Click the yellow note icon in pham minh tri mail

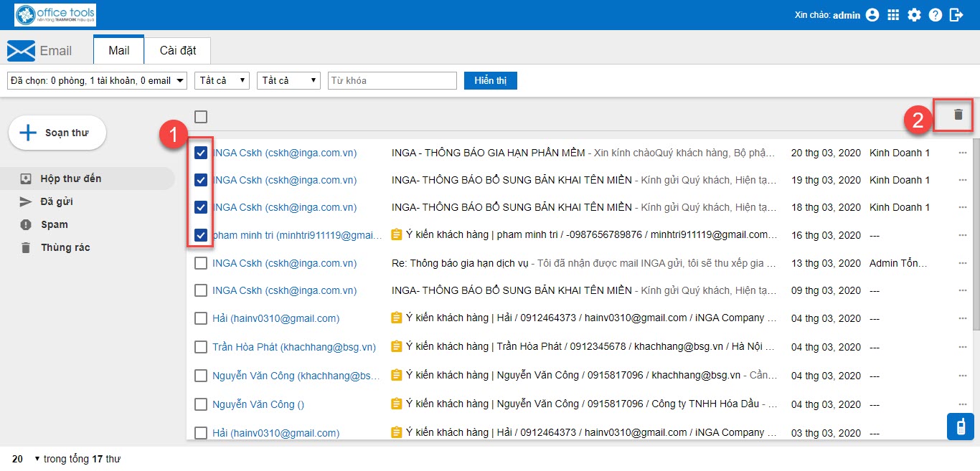pyautogui.click(x=396, y=234)
